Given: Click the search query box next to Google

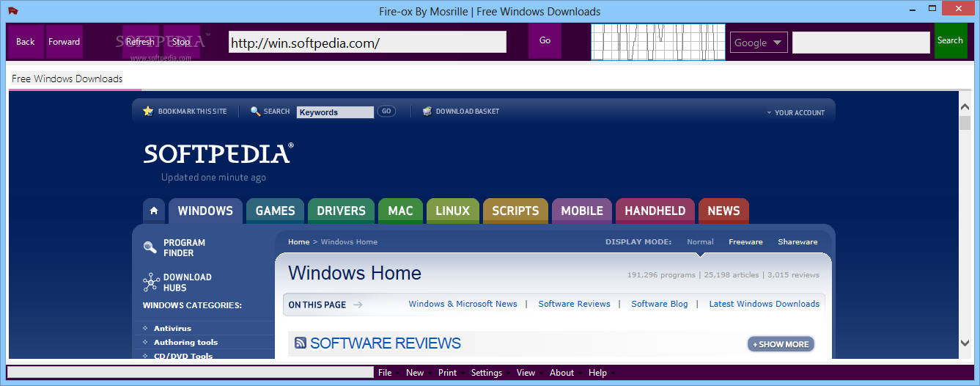Looking at the screenshot, I should 861,43.
